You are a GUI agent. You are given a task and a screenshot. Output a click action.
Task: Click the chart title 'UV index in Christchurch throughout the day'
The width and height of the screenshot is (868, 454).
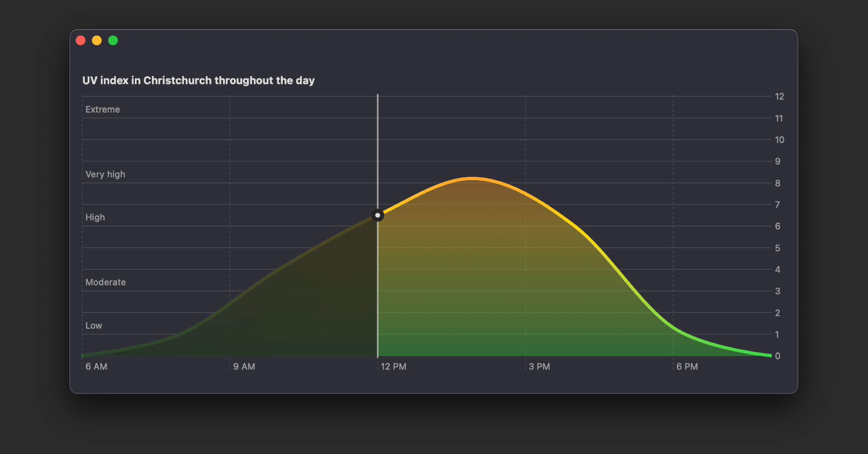tap(199, 80)
